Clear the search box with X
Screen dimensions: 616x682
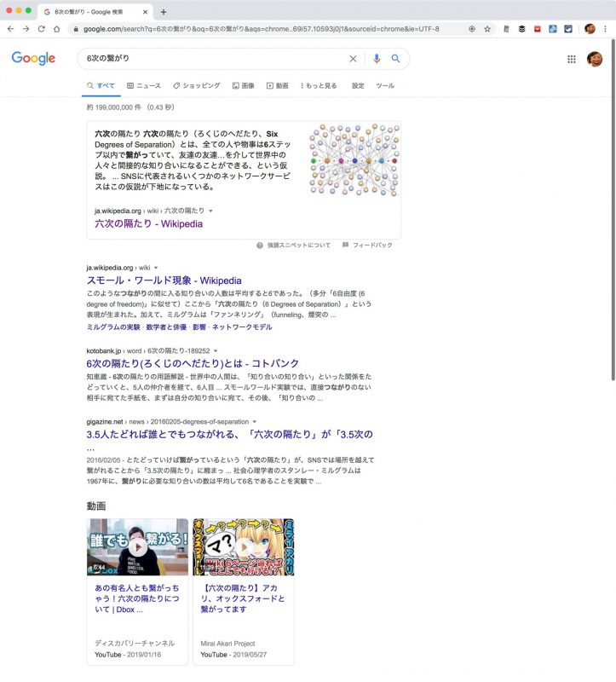point(353,58)
